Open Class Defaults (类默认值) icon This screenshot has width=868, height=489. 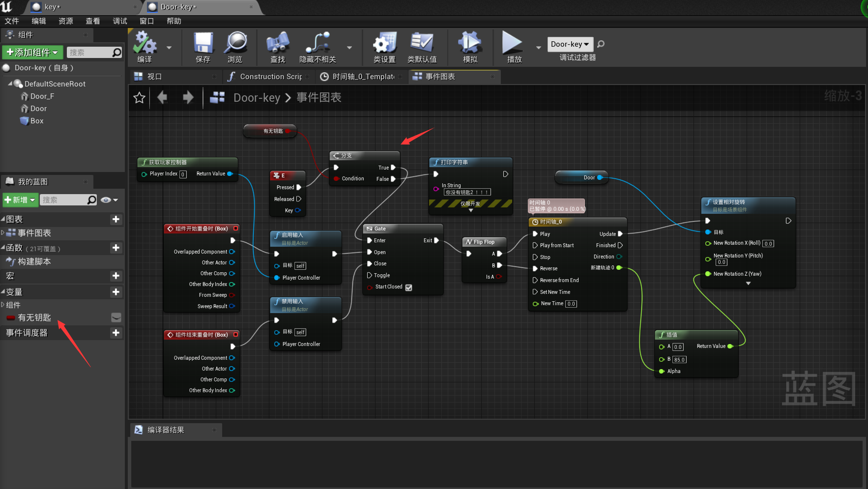pyautogui.click(x=422, y=43)
